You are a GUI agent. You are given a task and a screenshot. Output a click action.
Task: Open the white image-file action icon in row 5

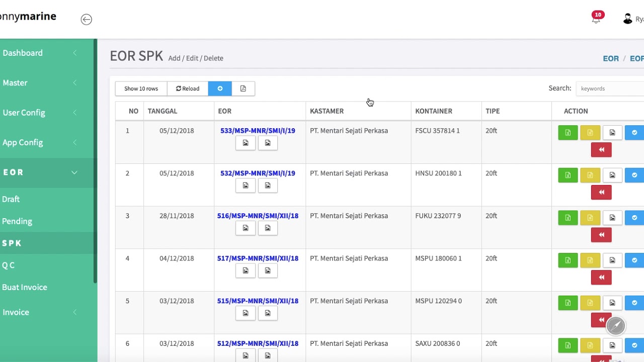(612, 303)
